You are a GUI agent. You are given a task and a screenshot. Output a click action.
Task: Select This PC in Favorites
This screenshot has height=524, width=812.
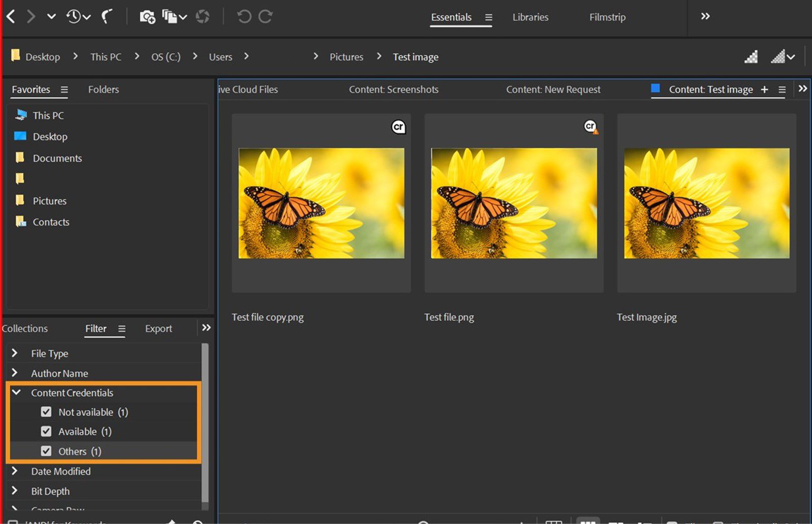click(x=48, y=115)
